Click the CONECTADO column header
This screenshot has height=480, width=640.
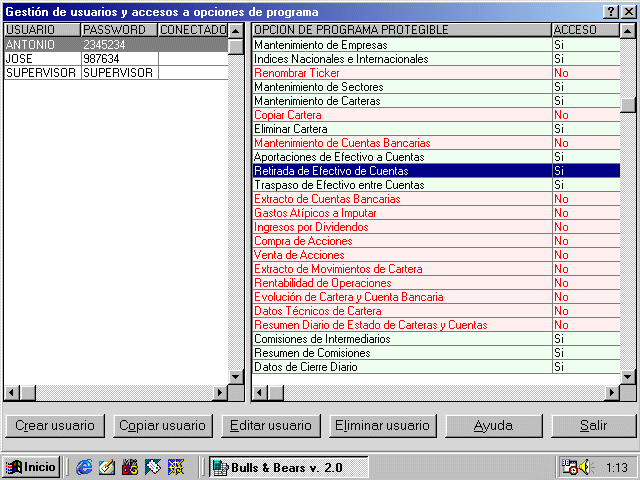tap(193, 30)
